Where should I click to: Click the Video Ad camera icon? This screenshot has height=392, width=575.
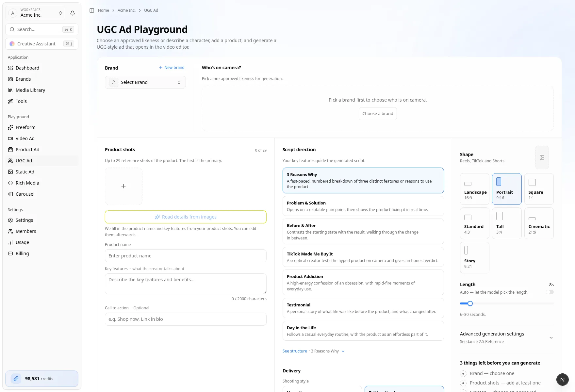[x=10, y=139]
